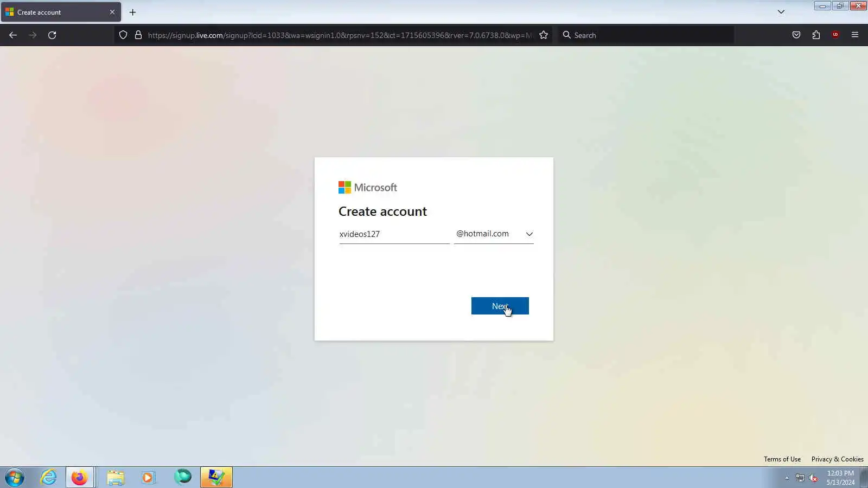Open the Windows Start menu
The width and height of the screenshot is (868, 488).
coord(15,478)
